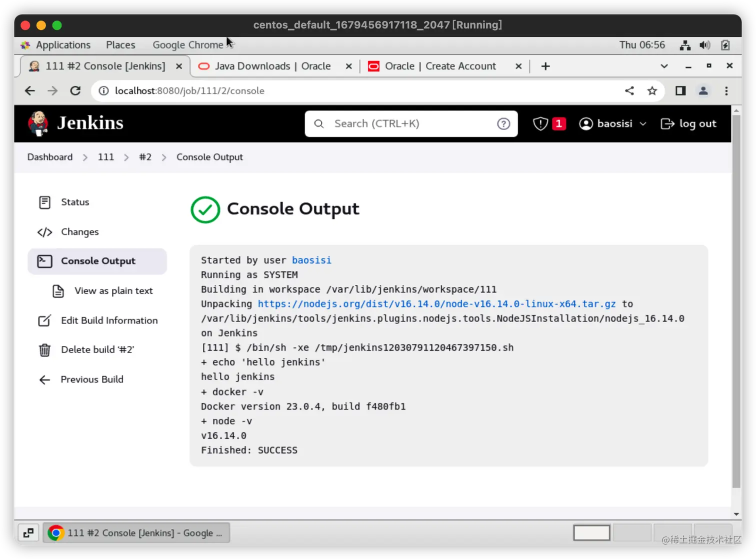The width and height of the screenshot is (756, 559).
Task: Expand the tab search dropdown
Action: tap(664, 66)
